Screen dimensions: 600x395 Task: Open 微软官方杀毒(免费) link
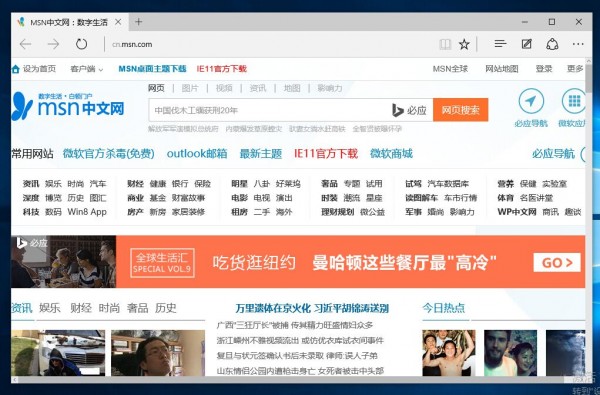[x=109, y=153]
